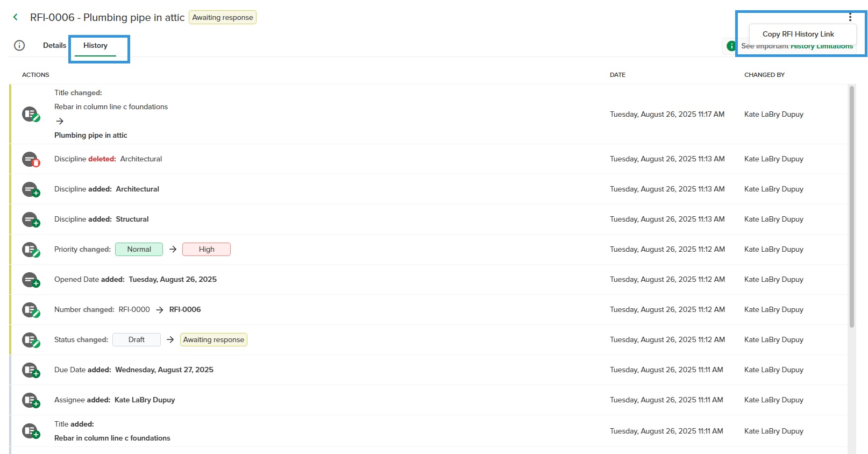
Task: Select the History tab
Action: (x=95, y=46)
